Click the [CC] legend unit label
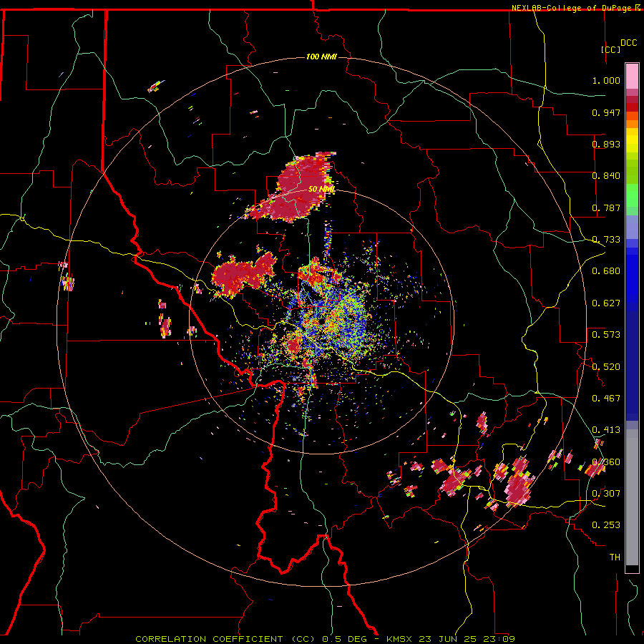 tap(610, 49)
